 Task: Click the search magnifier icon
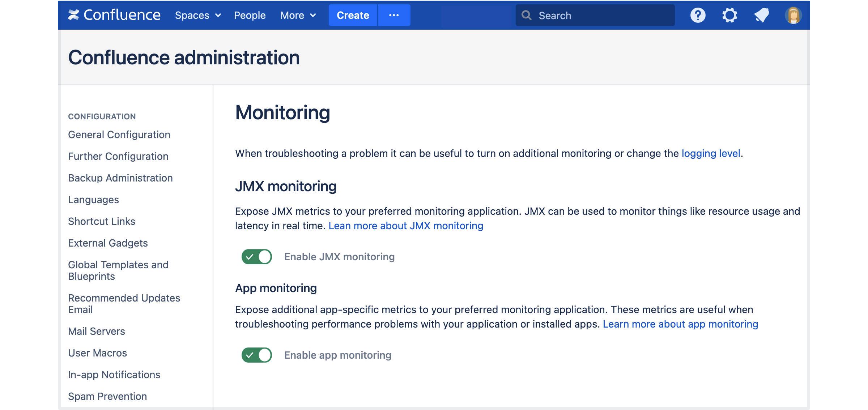click(527, 15)
